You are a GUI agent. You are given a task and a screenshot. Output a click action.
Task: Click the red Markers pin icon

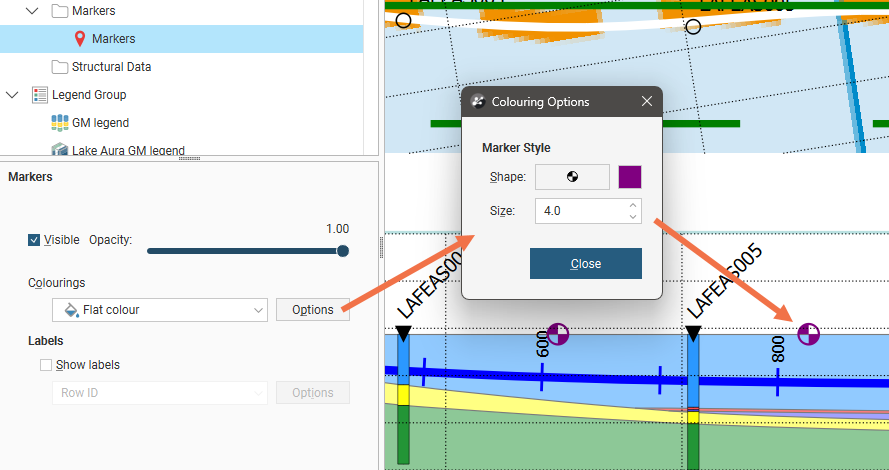pos(80,39)
